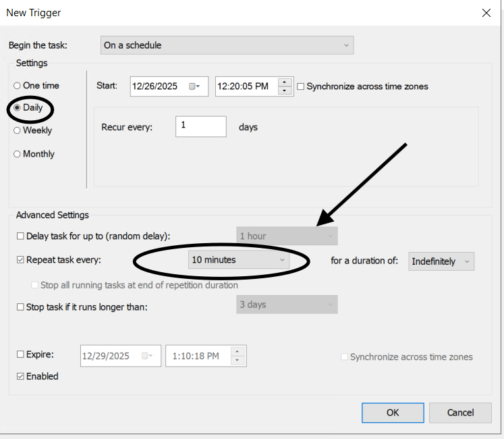The width and height of the screenshot is (504, 439).
Task: Toggle the Expire checkbox
Action: coord(20,355)
